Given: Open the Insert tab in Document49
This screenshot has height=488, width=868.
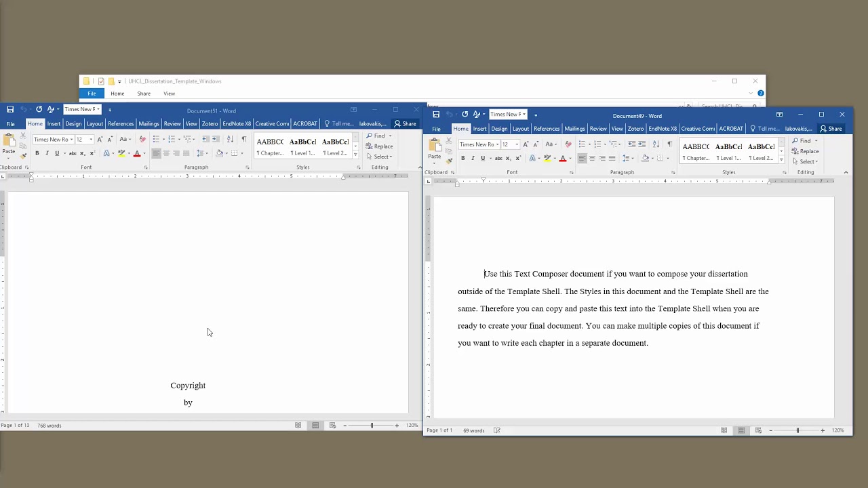Looking at the screenshot, I should tap(479, 129).
